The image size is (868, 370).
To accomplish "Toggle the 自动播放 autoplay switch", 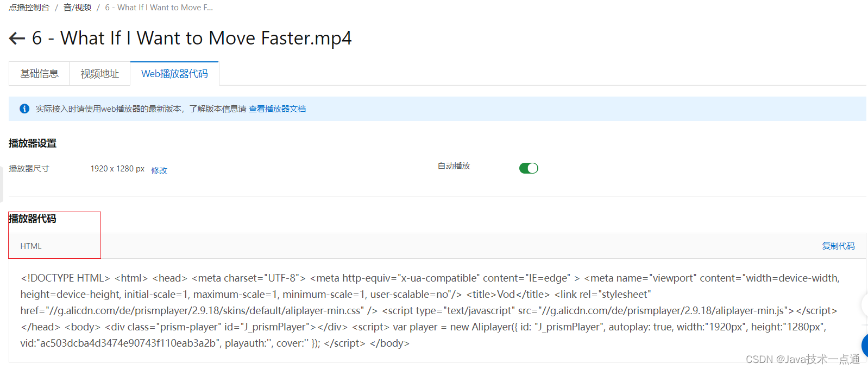I will [529, 168].
